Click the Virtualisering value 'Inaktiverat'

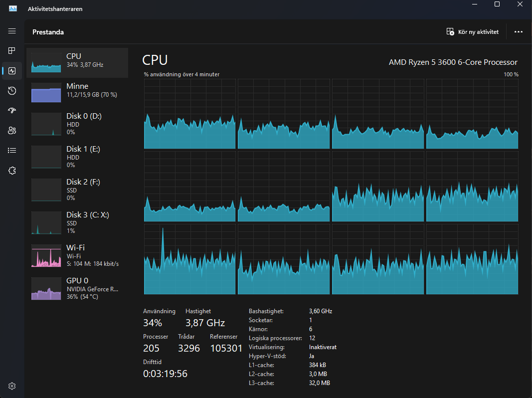point(322,347)
